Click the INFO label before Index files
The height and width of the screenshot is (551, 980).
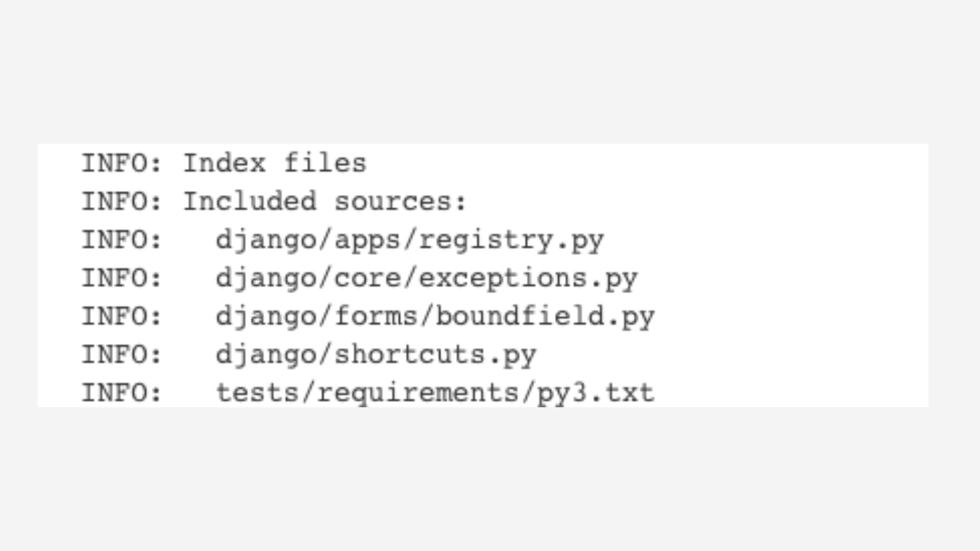(121, 164)
